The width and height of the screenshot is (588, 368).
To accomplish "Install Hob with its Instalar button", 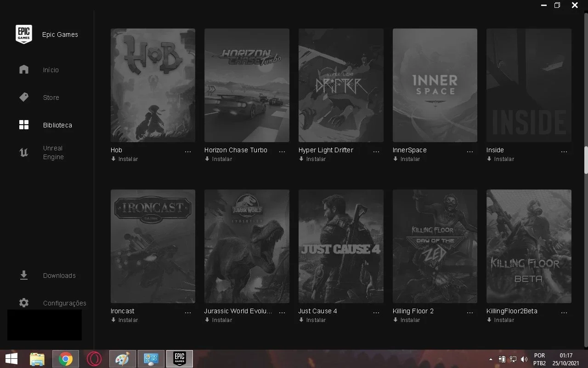I will pyautogui.click(x=124, y=159).
